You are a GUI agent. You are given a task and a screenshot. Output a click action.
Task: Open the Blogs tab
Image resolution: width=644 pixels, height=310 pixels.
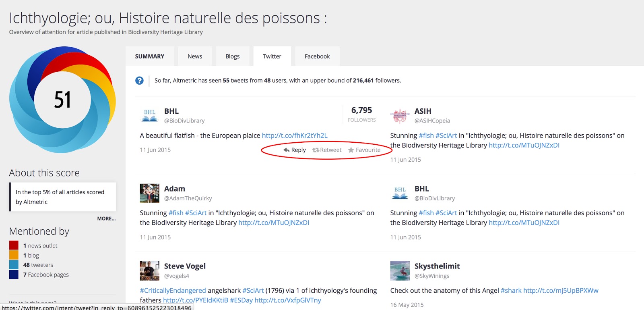232,56
